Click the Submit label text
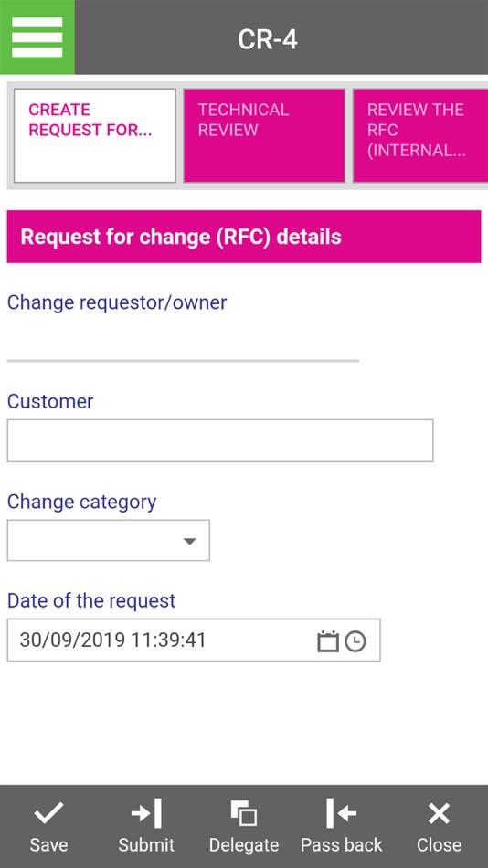 146,845
